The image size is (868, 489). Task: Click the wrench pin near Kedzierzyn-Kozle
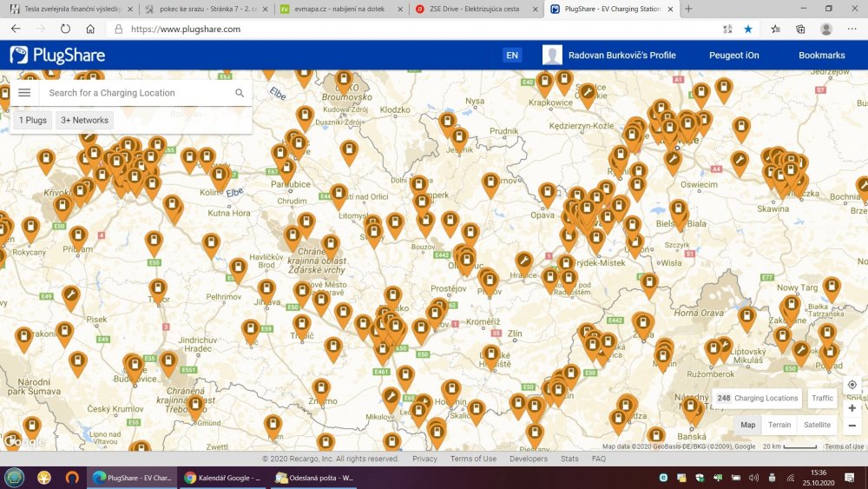tap(588, 95)
